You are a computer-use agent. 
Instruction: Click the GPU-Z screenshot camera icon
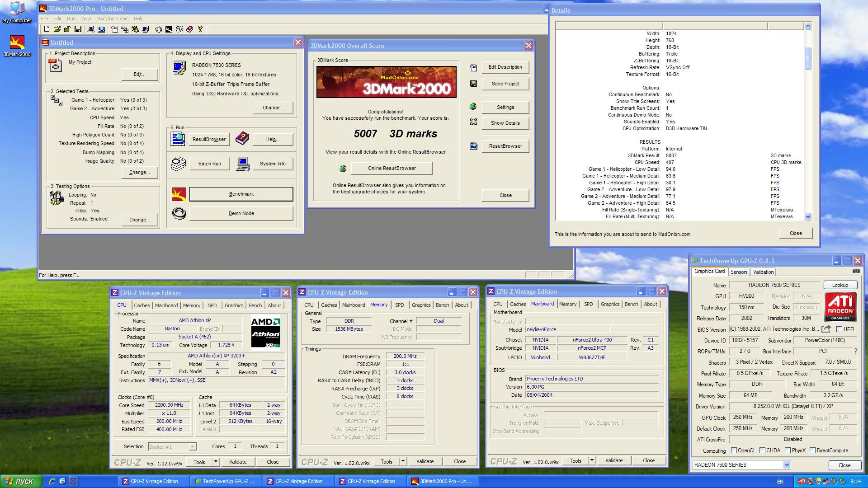pos(856,271)
